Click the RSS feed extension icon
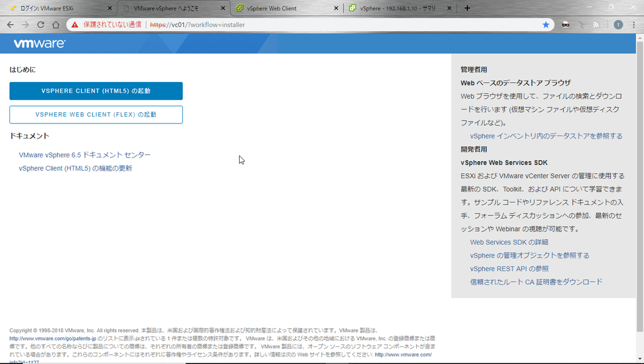The height and width of the screenshot is (364, 644). (x=596, y=23)
